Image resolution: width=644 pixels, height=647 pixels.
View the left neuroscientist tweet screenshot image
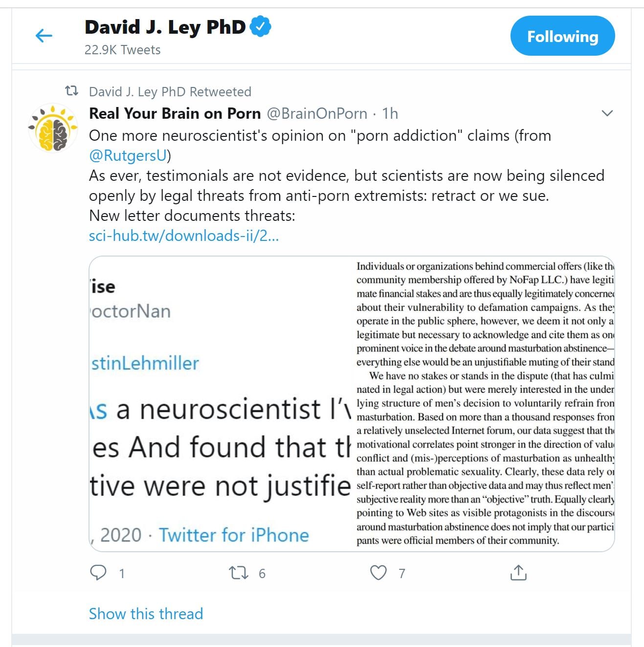click(220, 404)
